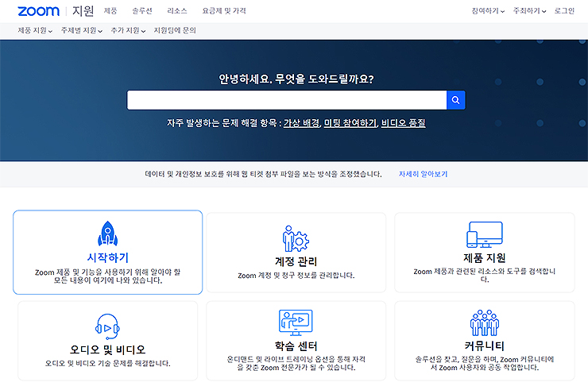
Task: Click the 안녕하세요. 무엇을 도와드릴까? heading
Action: click(296, 79)
